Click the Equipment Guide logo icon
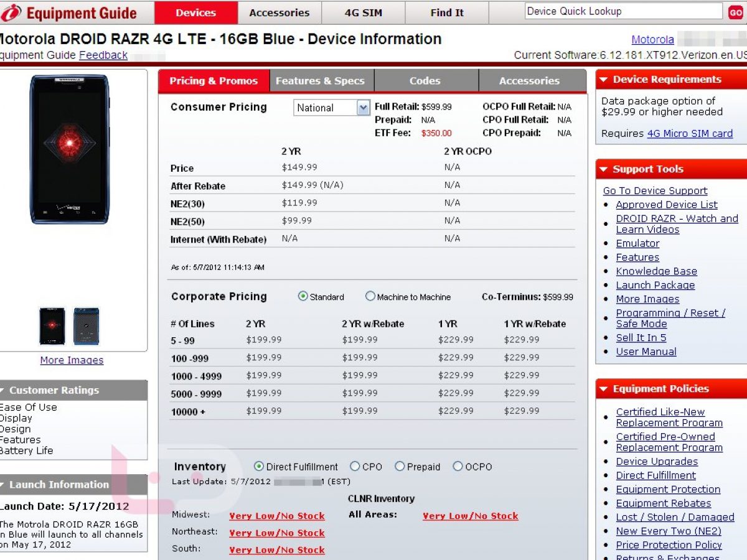The width and height of the screenshot is (747, 560). coord(12,12)
